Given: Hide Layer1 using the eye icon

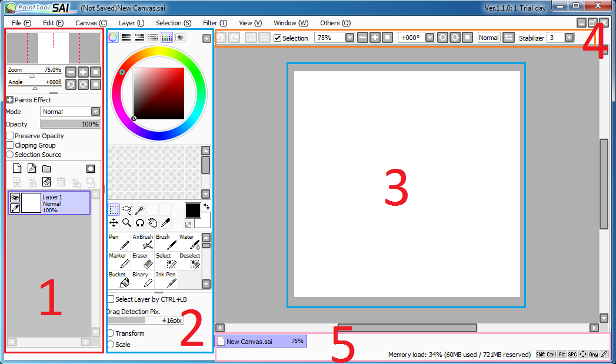Looking at the screenshot, I should [15, 198].
